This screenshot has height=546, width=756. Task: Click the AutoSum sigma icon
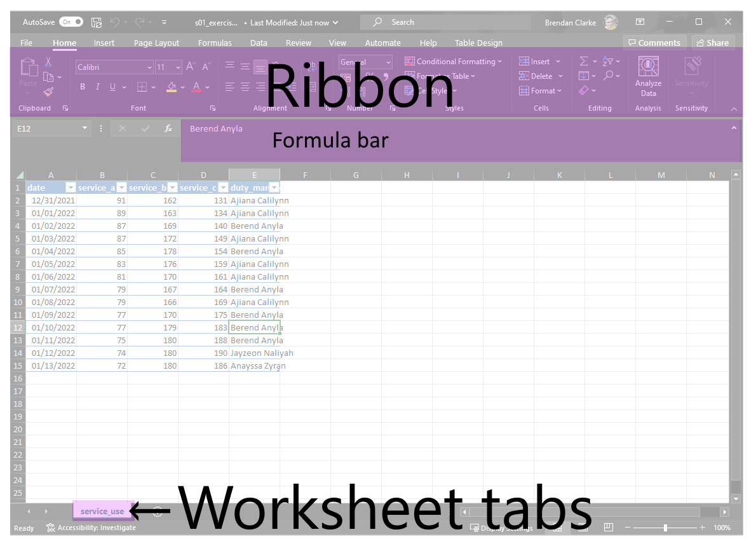(x=583, y=61)
